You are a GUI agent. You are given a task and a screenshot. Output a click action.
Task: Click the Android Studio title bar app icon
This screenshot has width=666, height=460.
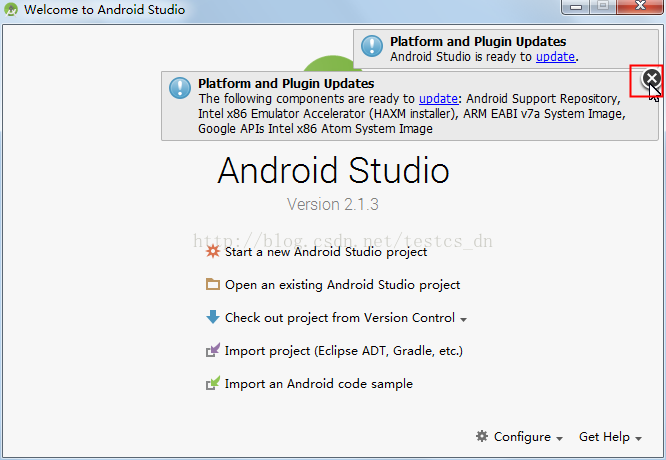tap(11, 9)
